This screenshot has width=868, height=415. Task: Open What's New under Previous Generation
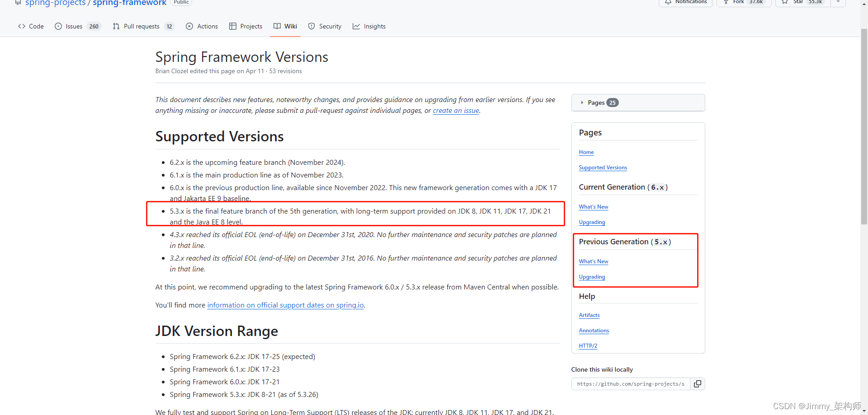point(594,261)
